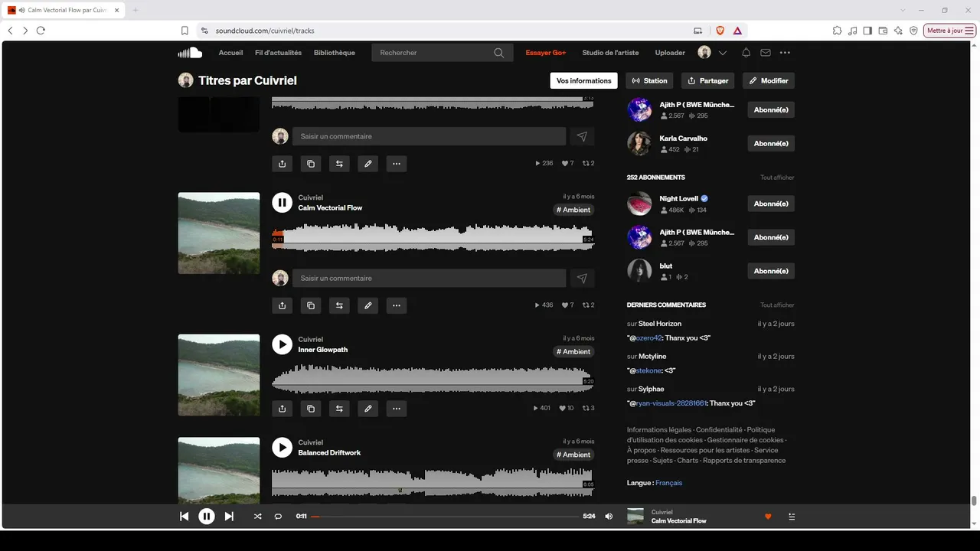This screenshot has width=980, height=551.
Task: Open the SoundCloud logo home link
Action: coord(190,53)
